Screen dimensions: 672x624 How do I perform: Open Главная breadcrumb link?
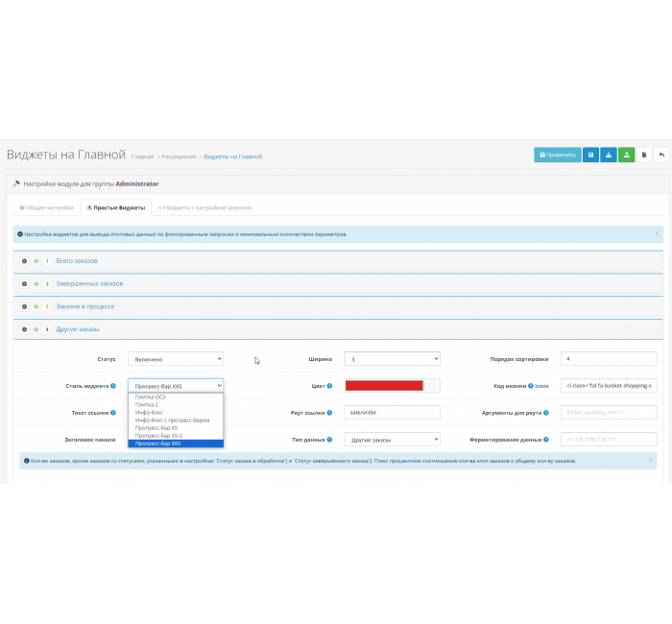point(142,156)
